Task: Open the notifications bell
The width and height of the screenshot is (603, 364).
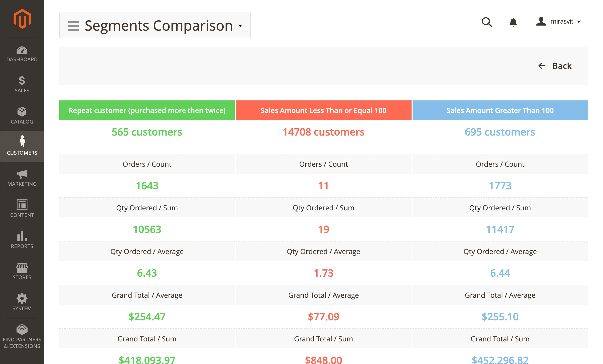Action: pyautogui.click(x=513, y=22)
